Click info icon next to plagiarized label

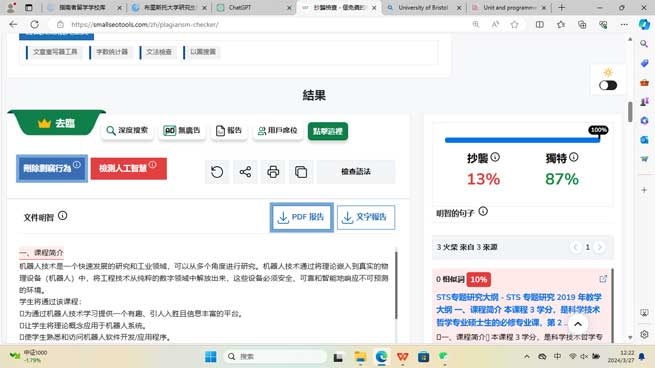pyautogui.click(x=495, y=157)
